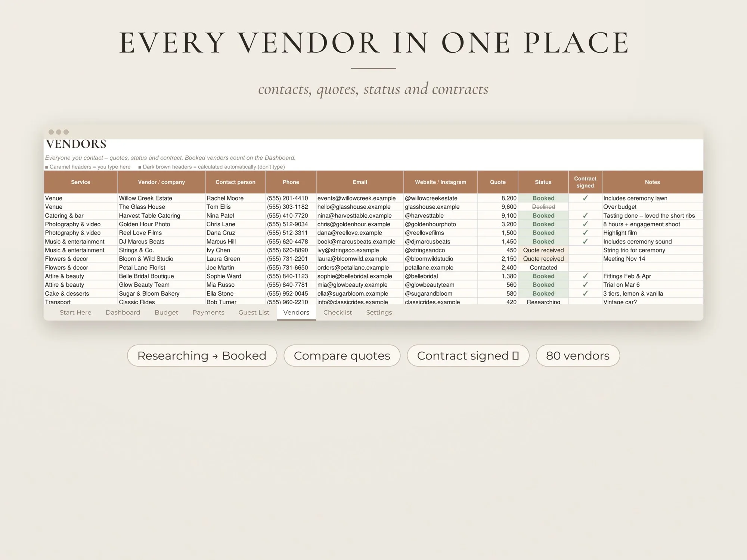Toggle contract signed check for Reel Love Films
747x560 pixels.
pos(585,233)
